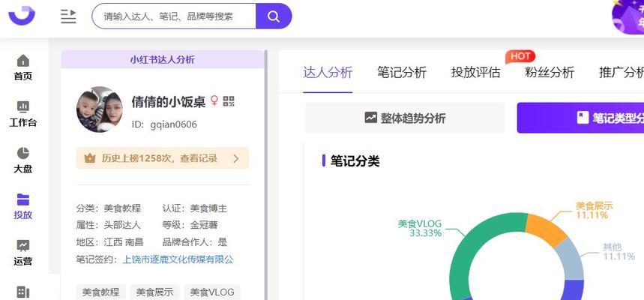
Task: Open 上饶市逐鹿文化传媒有限公 company link
Action: click(x=178, y=259)
